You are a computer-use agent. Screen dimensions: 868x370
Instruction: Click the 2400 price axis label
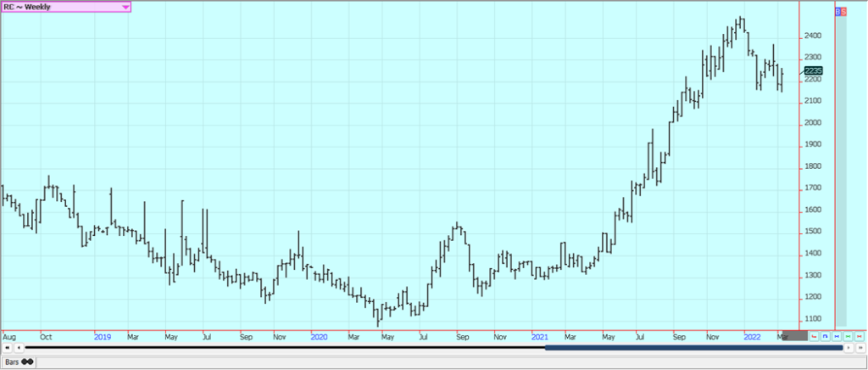click(814, 36)
